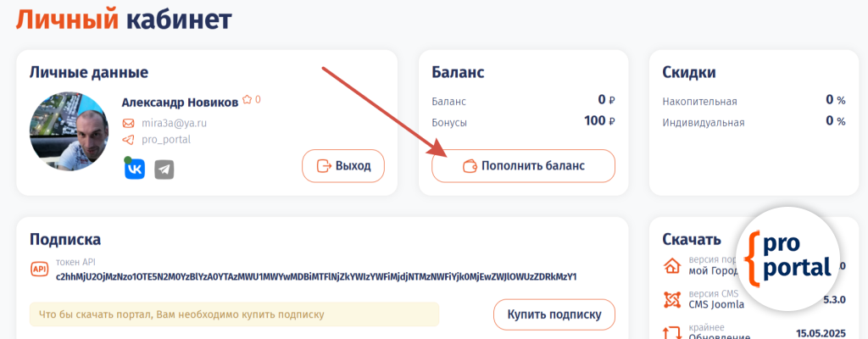Click the user name Александр Новиков
The image size is (868, 339).
(x=180, y=102)
